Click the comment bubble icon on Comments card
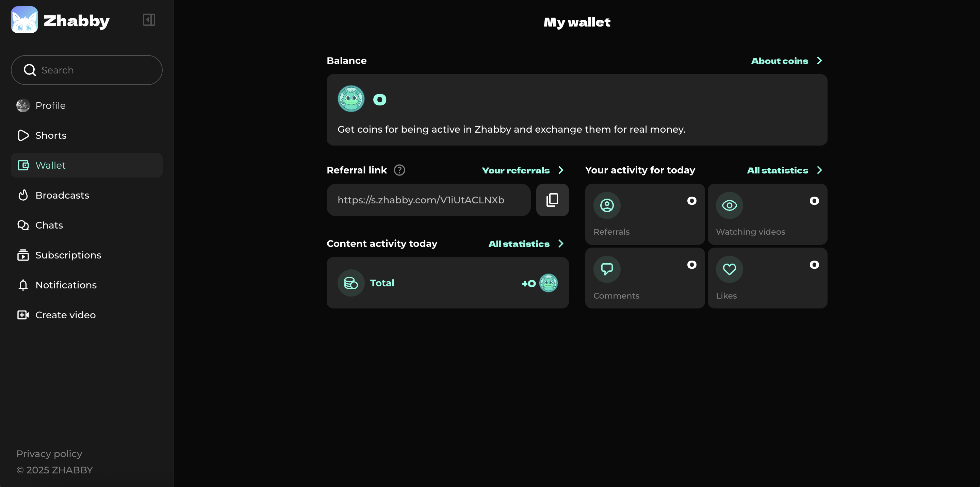Screen dimensions: 980x487 pyautogui.click(x=607, y=269)
